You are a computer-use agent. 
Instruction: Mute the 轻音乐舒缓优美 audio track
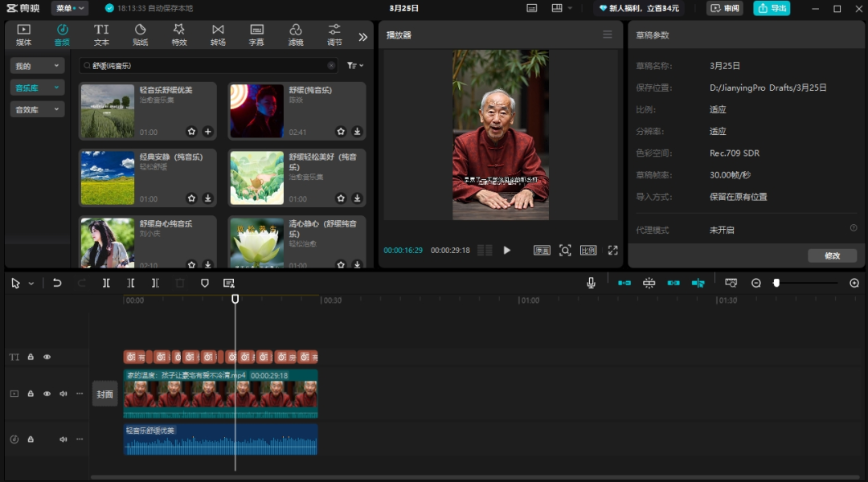pyautogui.click(x=63, y=439)
